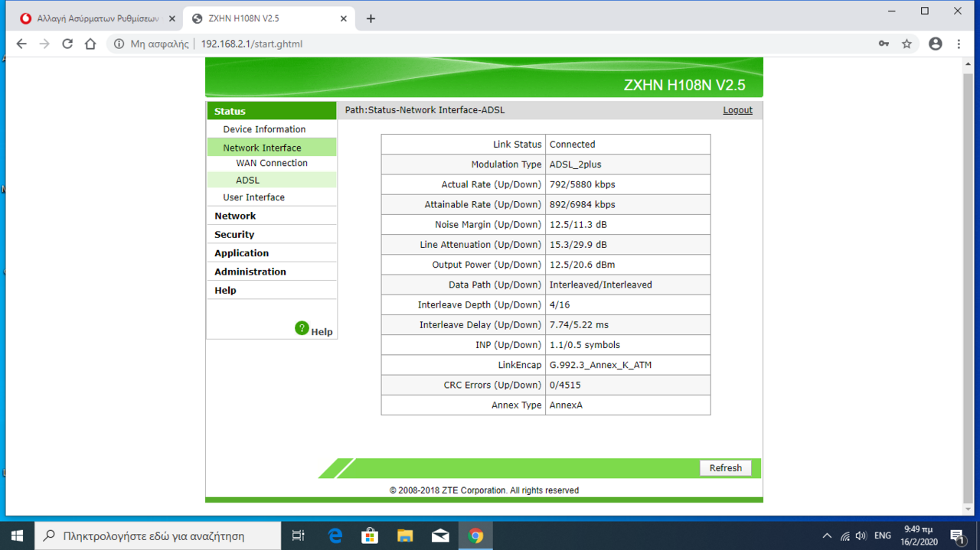Viewport: 980px width, 550px height.
Task: Open WAN Connection page
Action: coord(272,163)
